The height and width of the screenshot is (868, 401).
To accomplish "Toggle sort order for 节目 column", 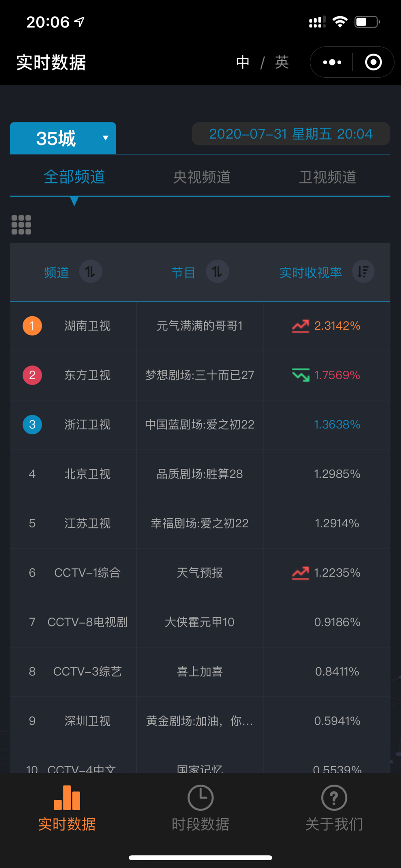I will [217, 272].
